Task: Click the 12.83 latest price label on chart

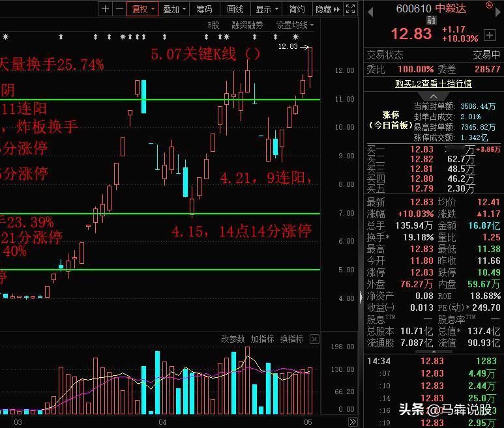Action: 288,46
